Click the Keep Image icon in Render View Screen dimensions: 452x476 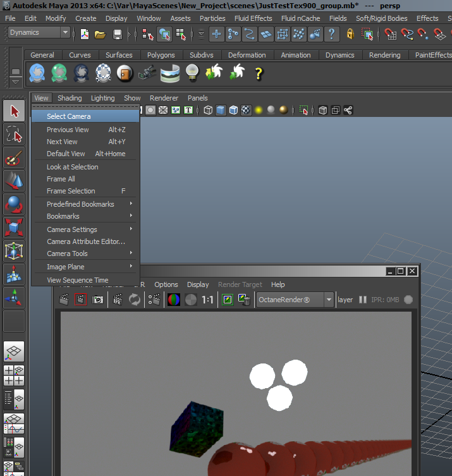(228, 300)
